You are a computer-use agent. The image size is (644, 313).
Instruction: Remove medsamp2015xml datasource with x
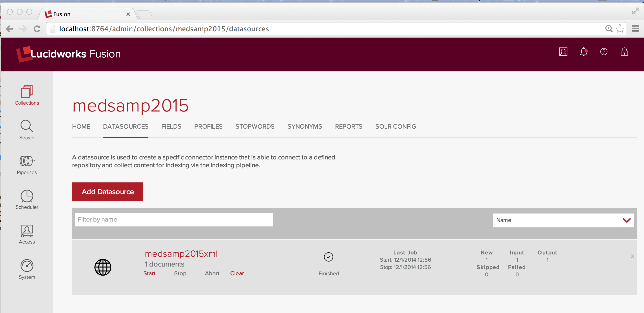632,256
